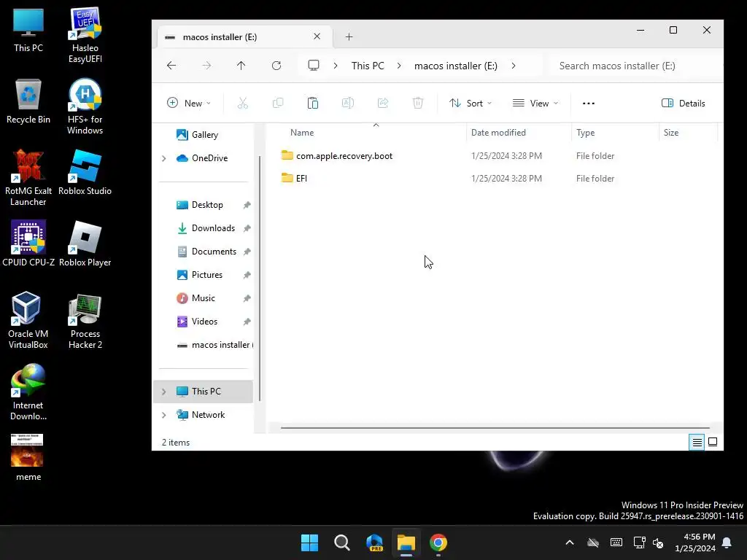Click the Delete trash icon
This screenshot has height=560, width=747.
(418, 103)
